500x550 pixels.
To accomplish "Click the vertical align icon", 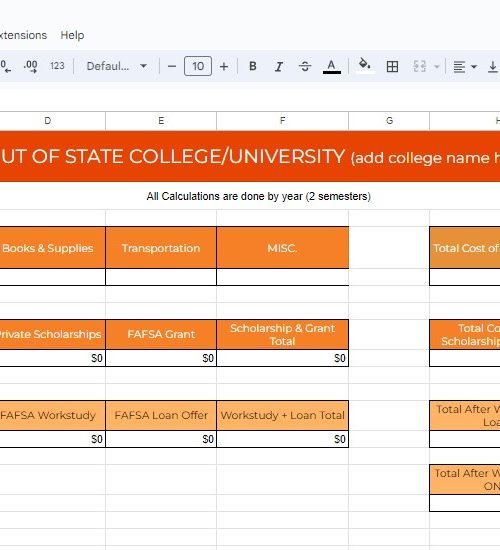I will pyautogui.click(x=493, y=66).
